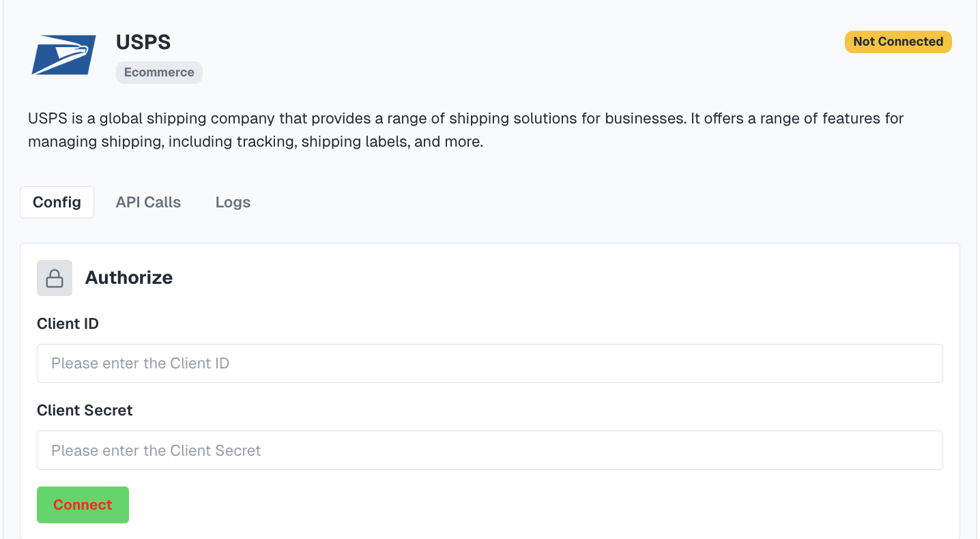This screenshot has height=539, width=980.
Task: Switch to the Config tab
Action: [x=57, y=203]
